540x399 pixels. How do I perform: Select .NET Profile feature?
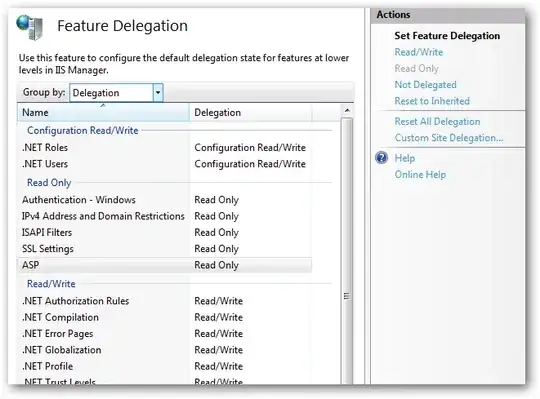coord(165,366)
